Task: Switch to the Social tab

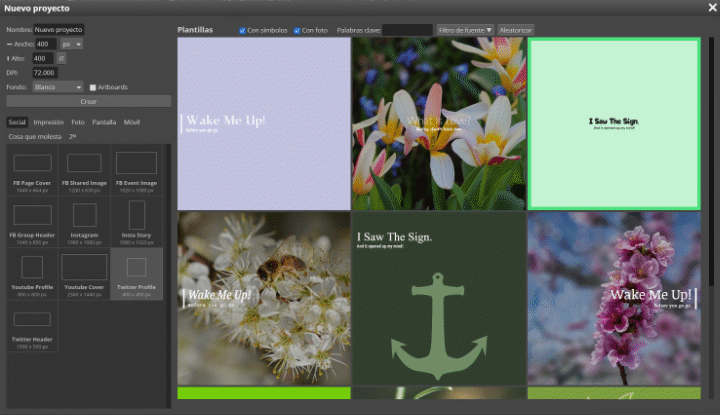Action: tap(17, 122)
